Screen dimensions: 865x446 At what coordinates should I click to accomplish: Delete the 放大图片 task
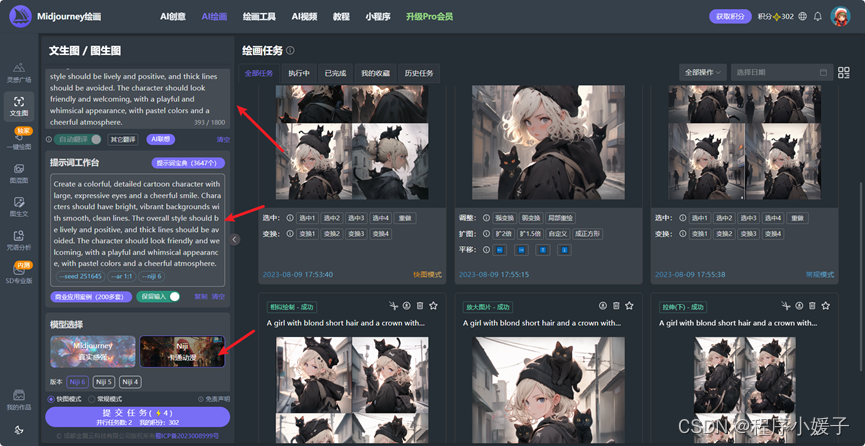(616, 305)
